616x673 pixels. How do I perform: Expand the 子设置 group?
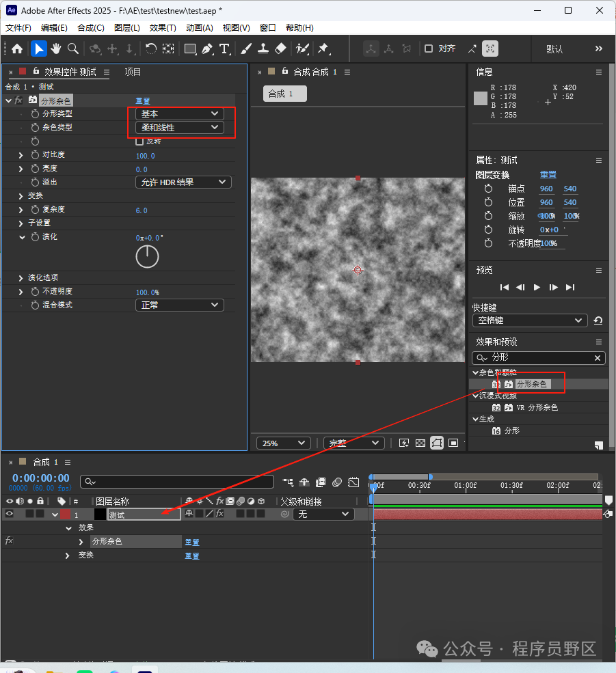(x=21, y=223)
